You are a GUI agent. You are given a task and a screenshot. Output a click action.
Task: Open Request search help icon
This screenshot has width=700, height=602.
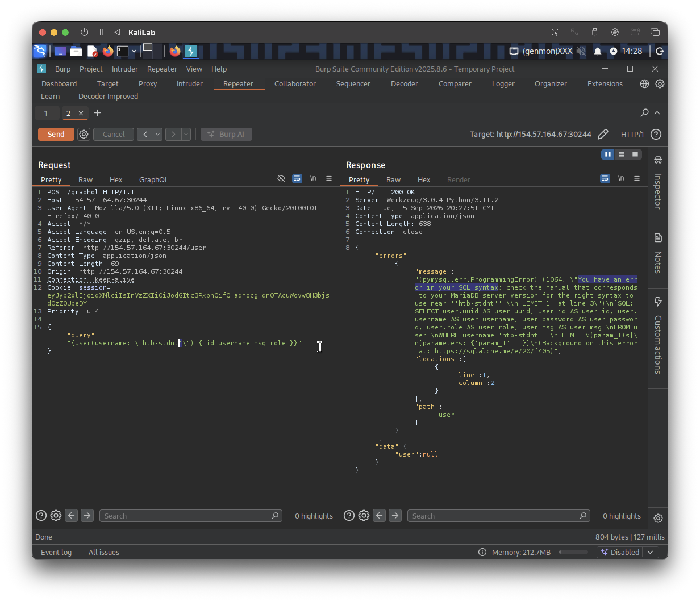tap(41, 516)
